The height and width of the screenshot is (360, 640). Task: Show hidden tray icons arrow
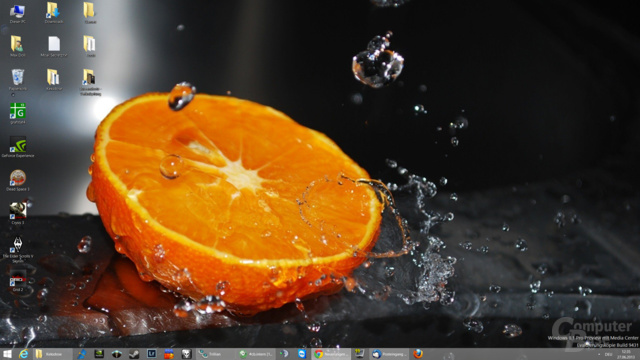(x=599, y=354)
